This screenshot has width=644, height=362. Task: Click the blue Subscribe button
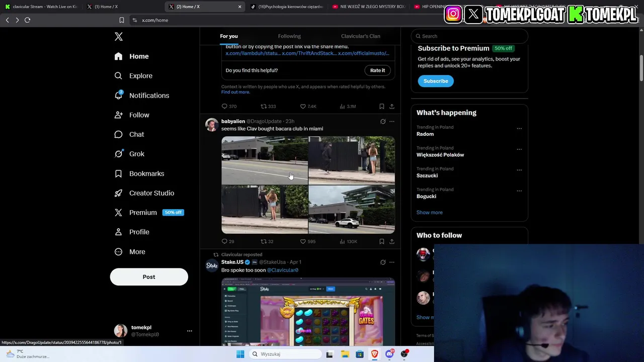click(436, 81)
